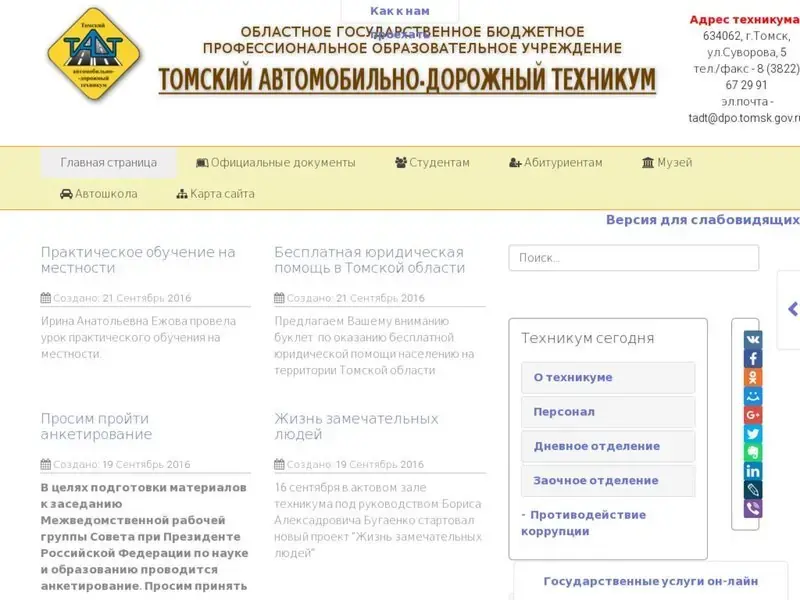Click the О техникуме button
Screen dimensions: 800x600
point(607,378)
